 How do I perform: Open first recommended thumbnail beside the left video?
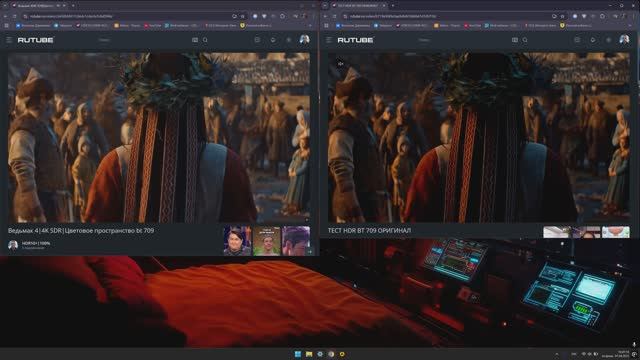point(237,241)
